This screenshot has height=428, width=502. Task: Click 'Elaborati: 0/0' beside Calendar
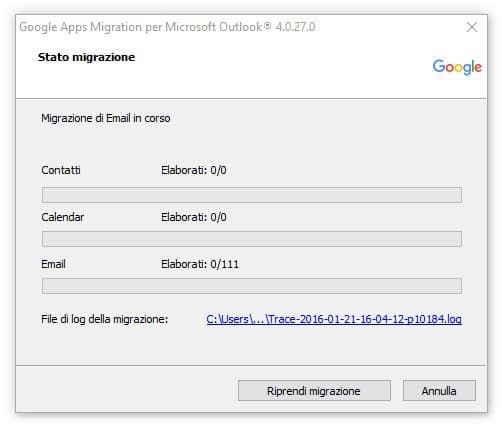point(194,217)
